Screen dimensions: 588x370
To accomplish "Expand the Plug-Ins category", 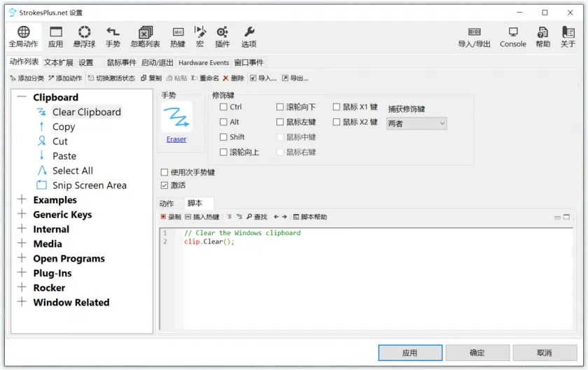I will tap(22, 273).
